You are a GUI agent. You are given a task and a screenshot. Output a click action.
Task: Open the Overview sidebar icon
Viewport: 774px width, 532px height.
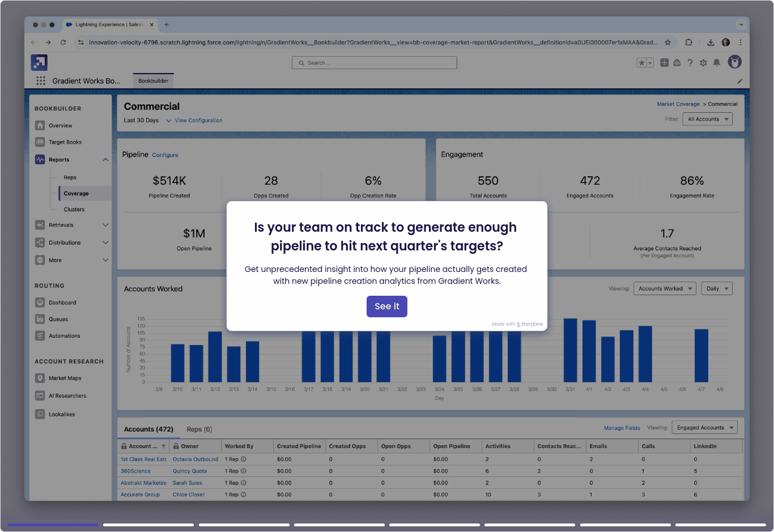(40, 126)
